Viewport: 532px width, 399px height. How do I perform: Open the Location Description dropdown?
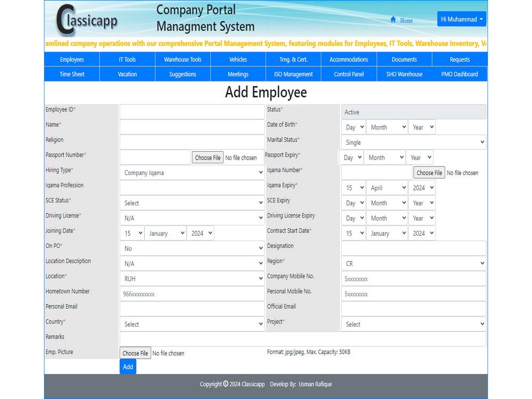(192, 263)
